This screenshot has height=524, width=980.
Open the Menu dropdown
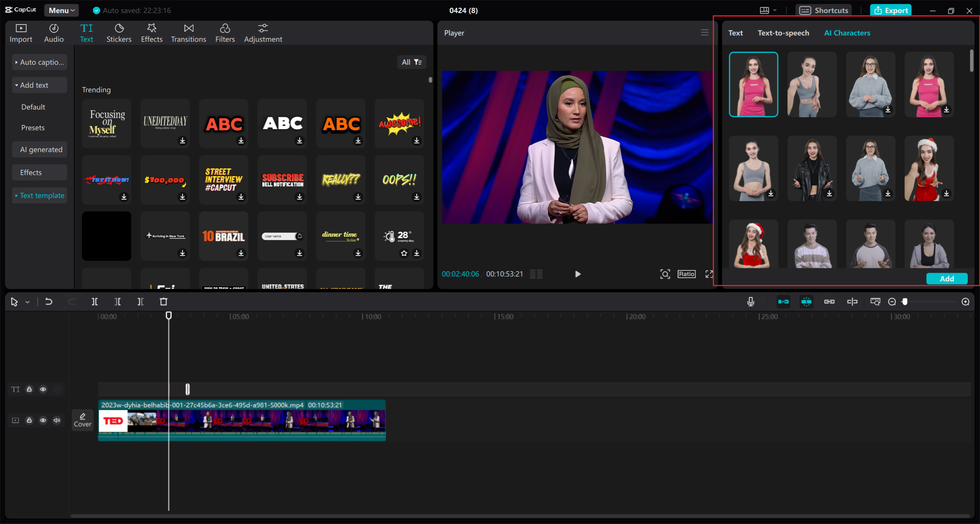pyautogui.click(x=61, y=10)
